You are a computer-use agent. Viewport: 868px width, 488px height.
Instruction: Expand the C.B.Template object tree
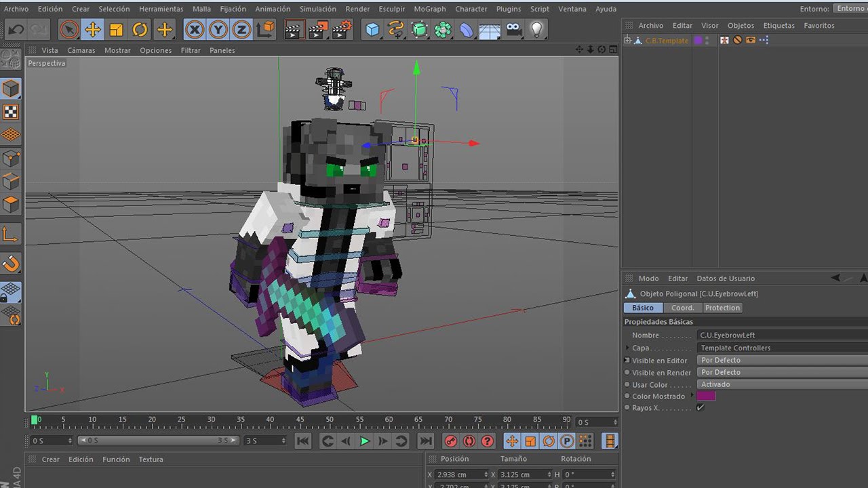point(627,41)
